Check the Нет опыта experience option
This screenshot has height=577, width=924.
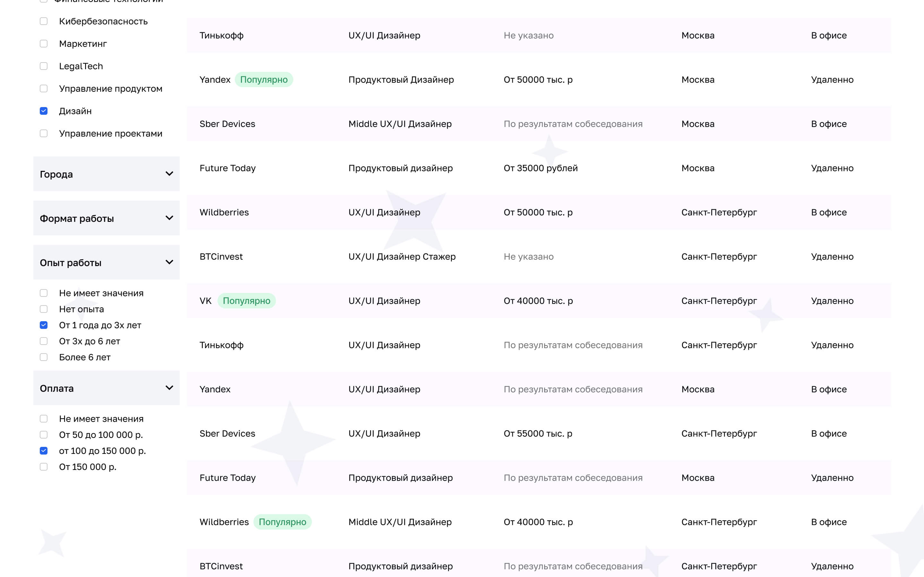coord(44,309)
